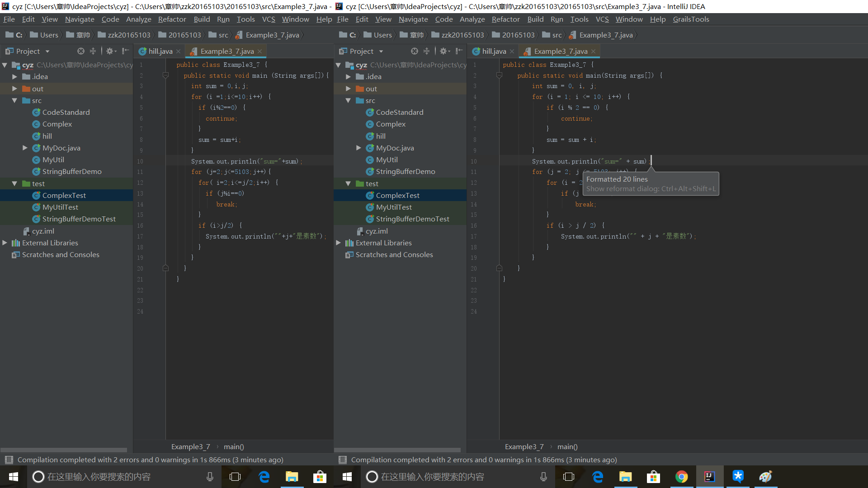Screen dimensions: 868x488
Task: Click Collapse All icon in left Project toolbar
Action: tap(93, 51)
